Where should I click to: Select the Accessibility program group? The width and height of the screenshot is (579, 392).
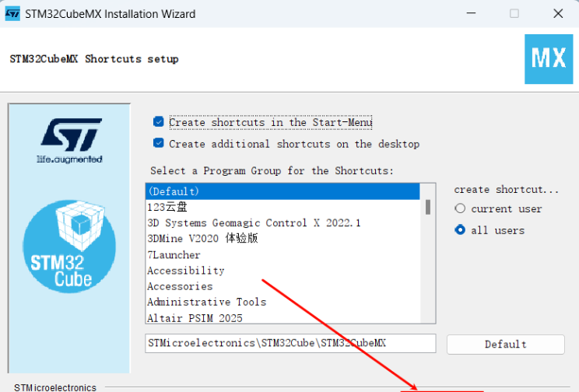click(282, 271)
